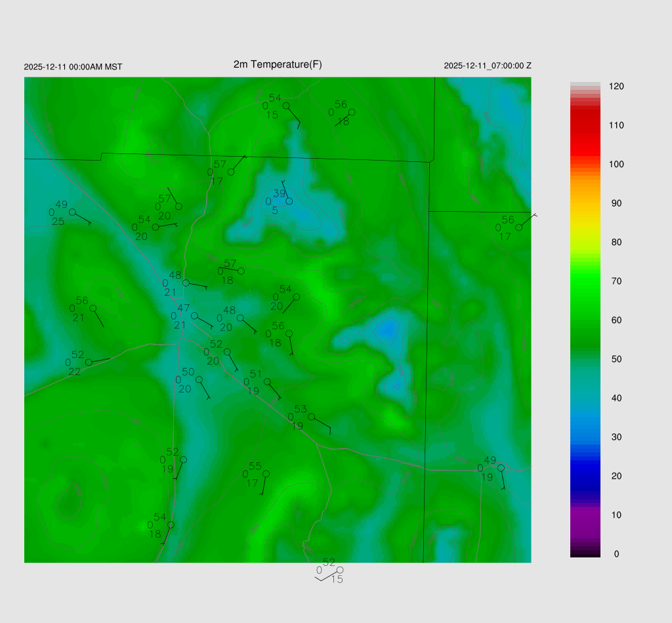
Task: Click the station circle showing 55 and 17
Action: 266,473
